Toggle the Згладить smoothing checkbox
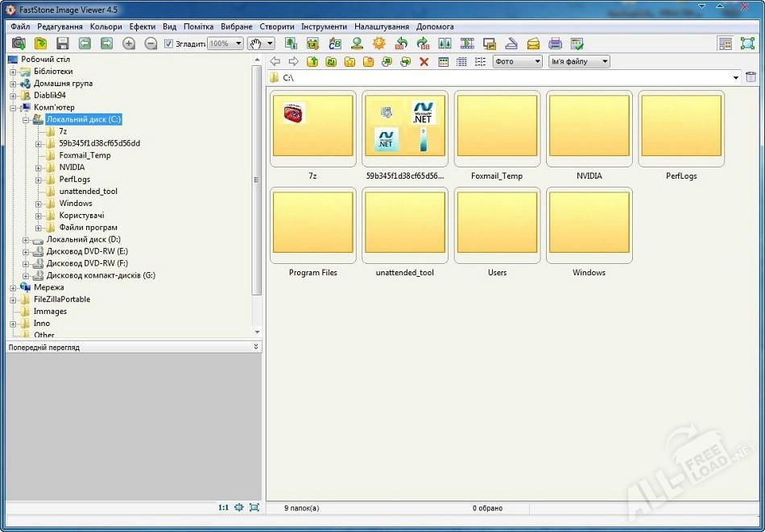 tap(169, 43)
